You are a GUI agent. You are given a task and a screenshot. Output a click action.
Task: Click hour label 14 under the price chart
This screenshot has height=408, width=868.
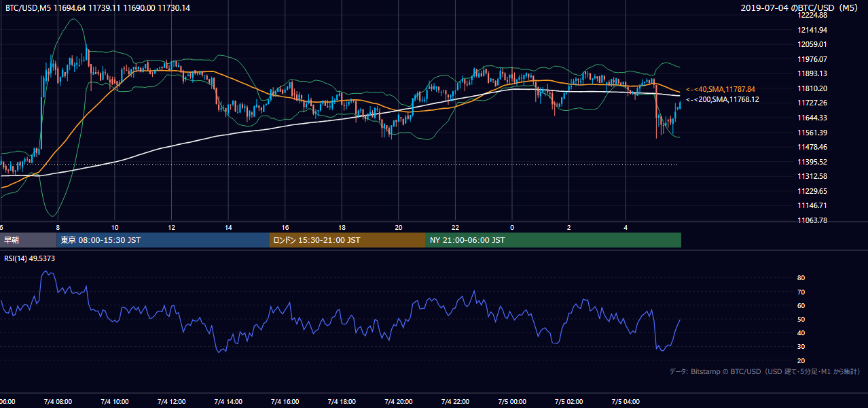229,227
